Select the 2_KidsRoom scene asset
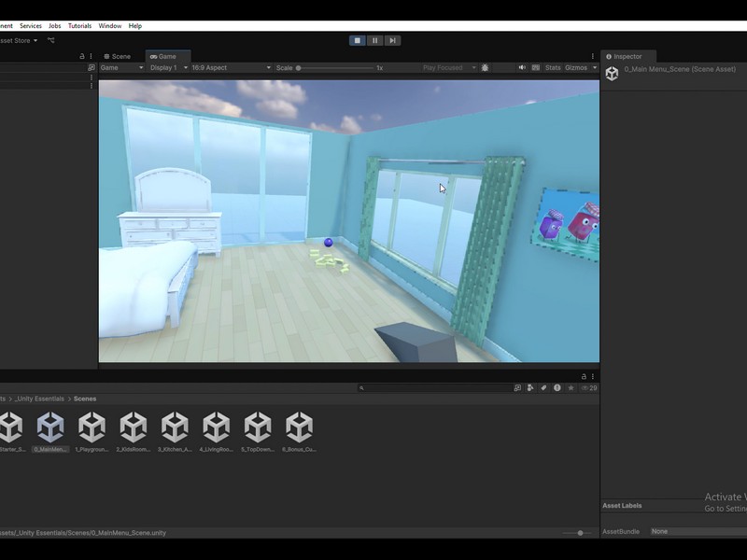This screenshot has height=560, width=747. click(x=134, y=432)
